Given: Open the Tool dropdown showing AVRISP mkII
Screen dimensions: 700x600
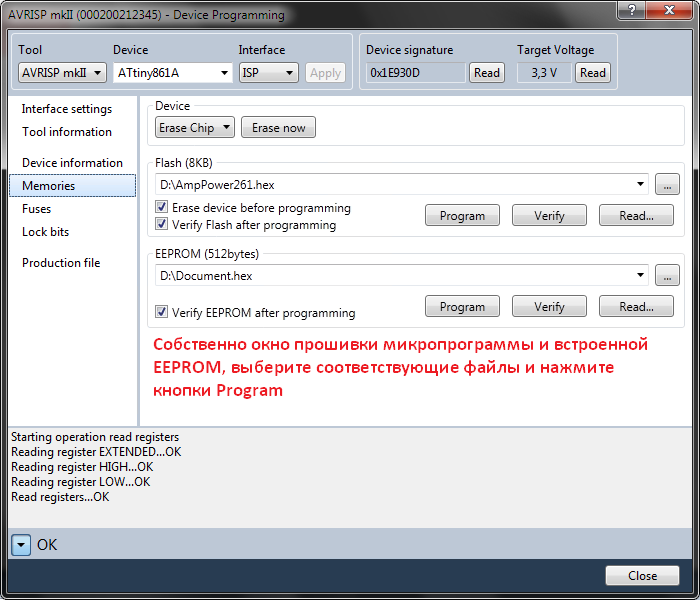Looking at the screenshot, I should click(x=62, y=73).
